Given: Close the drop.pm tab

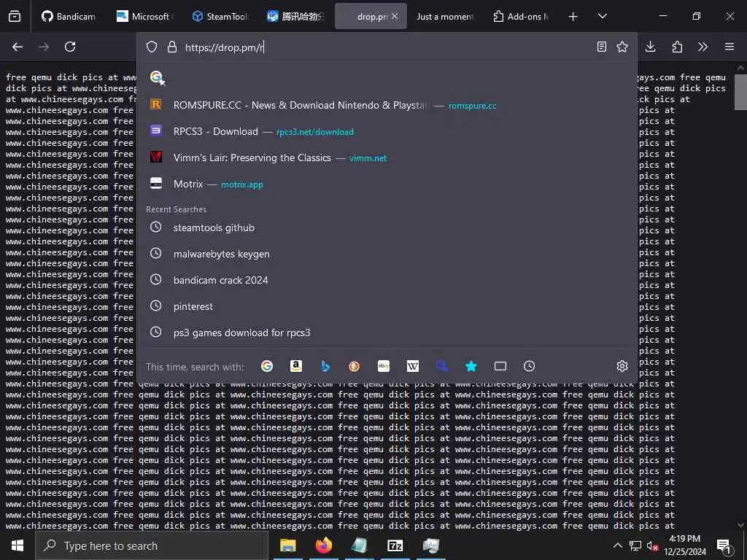Looking at the screenshot, I should [395, 16].
